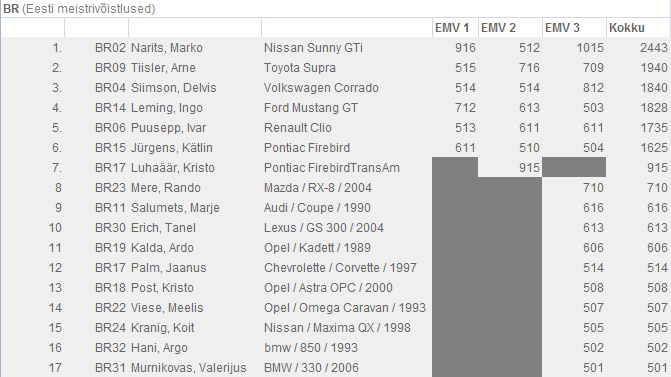Select the Murnikovas, Valerijus row
Viewport: 671px width, 377px height.
pos(336,368)
